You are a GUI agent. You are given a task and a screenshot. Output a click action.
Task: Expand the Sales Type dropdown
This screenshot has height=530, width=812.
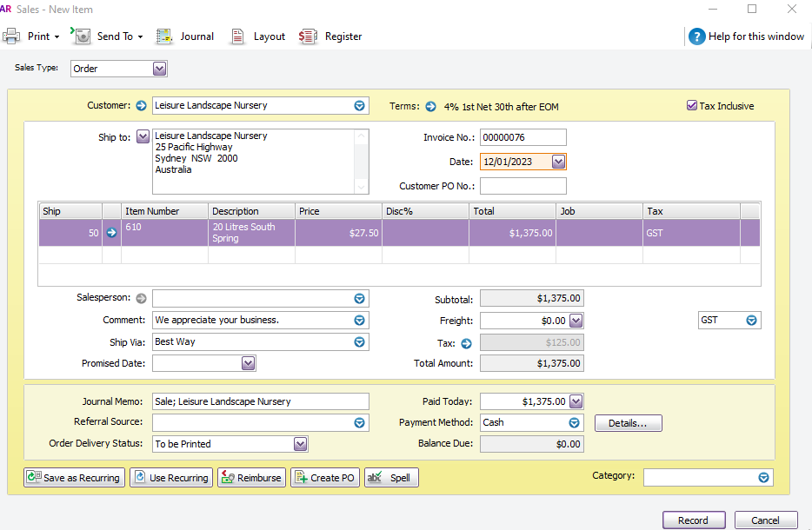159,69
